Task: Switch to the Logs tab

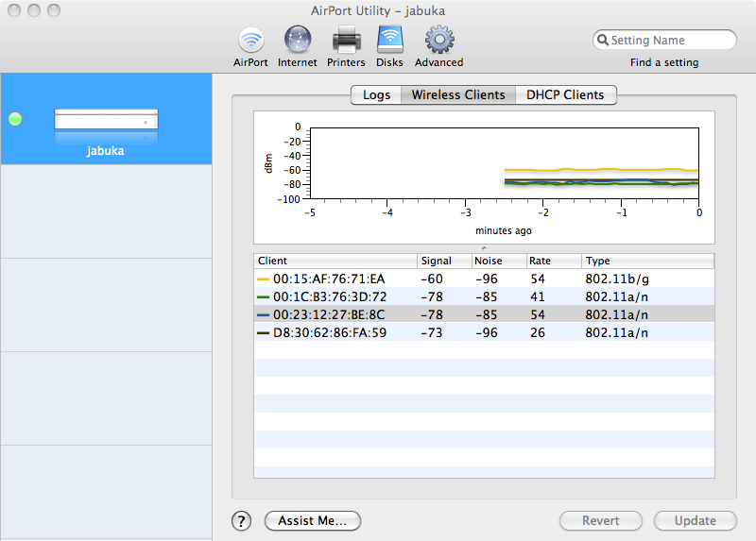Action: 376,95
